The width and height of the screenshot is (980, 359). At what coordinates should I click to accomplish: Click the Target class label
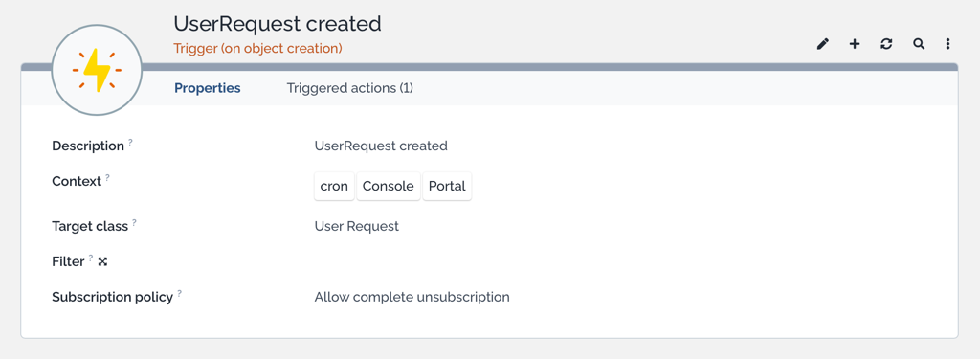point(90,226)
